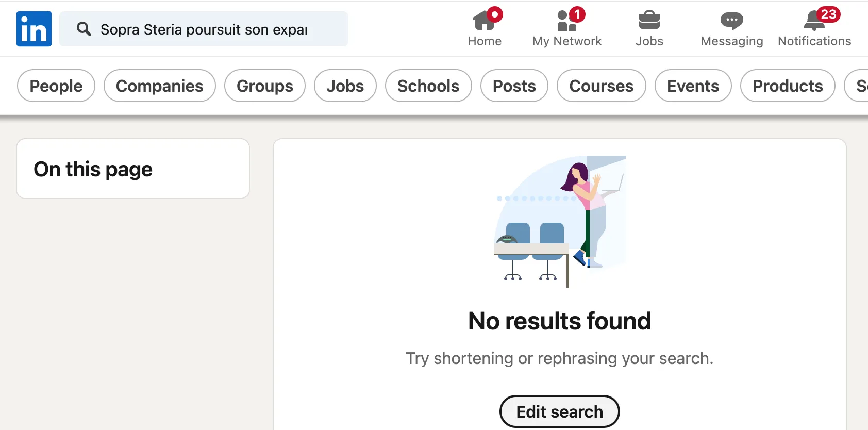Open the Notifications bell icon
868x430 pixels.
coord(814,21)
